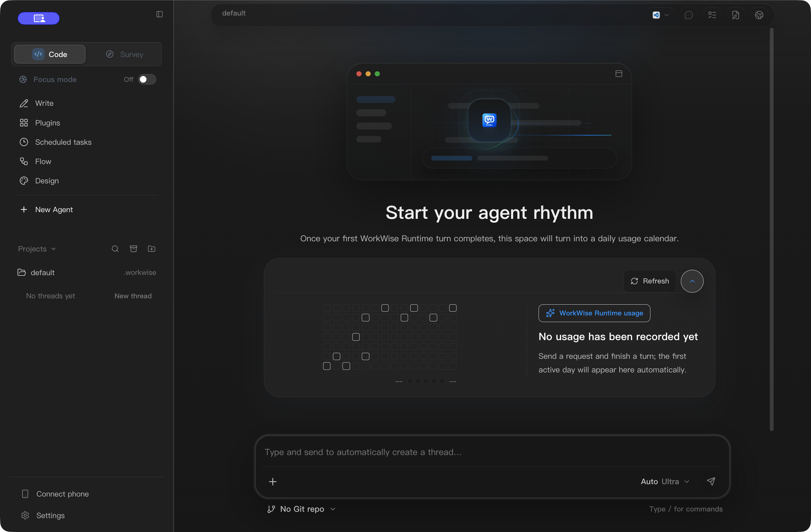The image size is (811, 532).
Task: Open Scheduled tasks in the sidebar
Action: coord(86,142)
